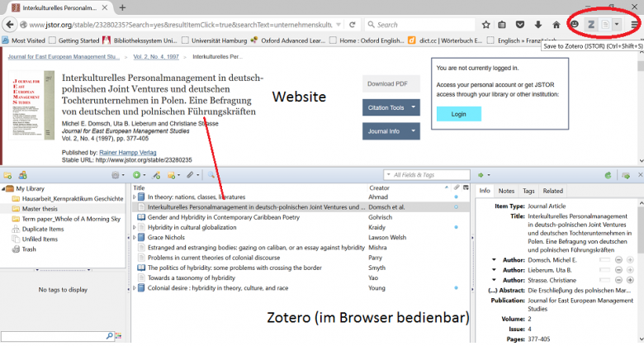Click the JSTOR Login button
This screenshot has height=346, width=644.
(459, 114)
